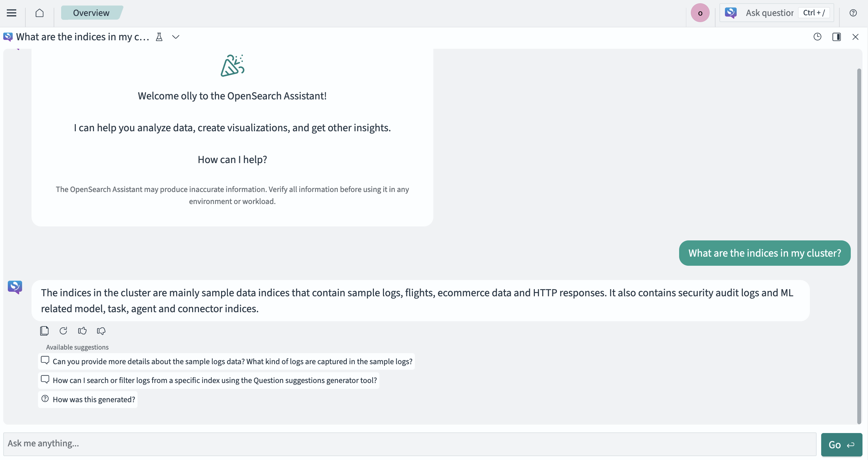Toggle the side panel layout for the assistant
This screenshot has width=868, height=460.
pos(837,37)
